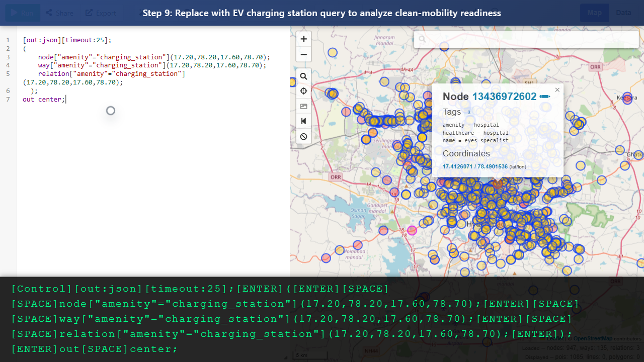Screen dimensions: 644x362
Task: Select the skip-back arrow icon on map sidebar
Action: [303, 121]
